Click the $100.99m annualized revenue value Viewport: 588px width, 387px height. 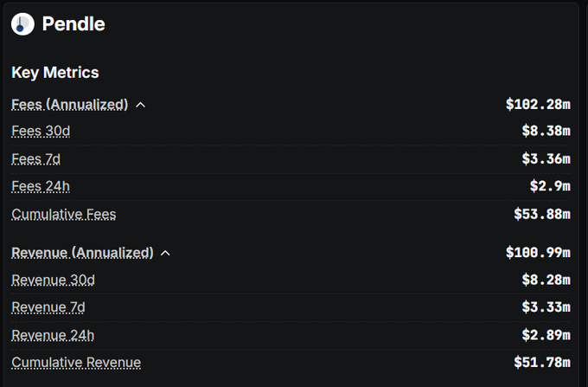[538, 253]
